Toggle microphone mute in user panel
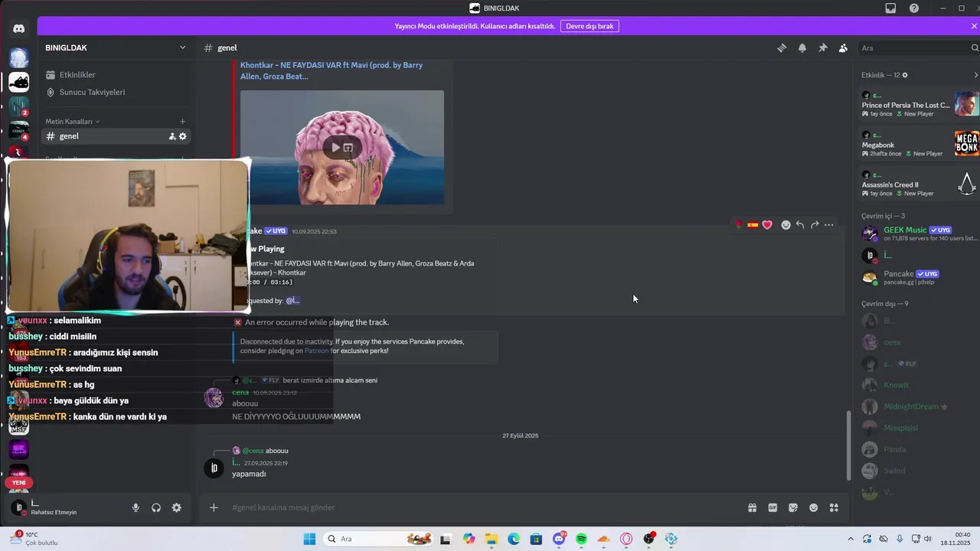Image resolution: width=980 pixels, height=551 pixels. [136, 507]
